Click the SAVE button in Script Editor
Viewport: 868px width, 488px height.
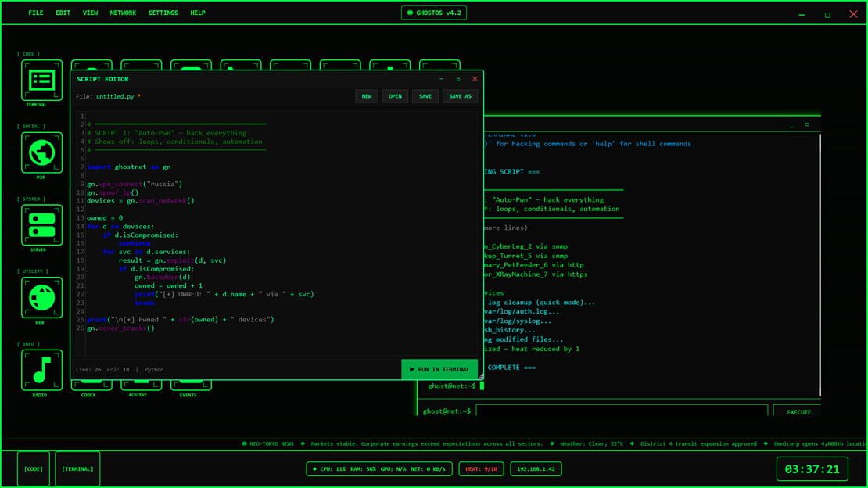pos(425,96)
